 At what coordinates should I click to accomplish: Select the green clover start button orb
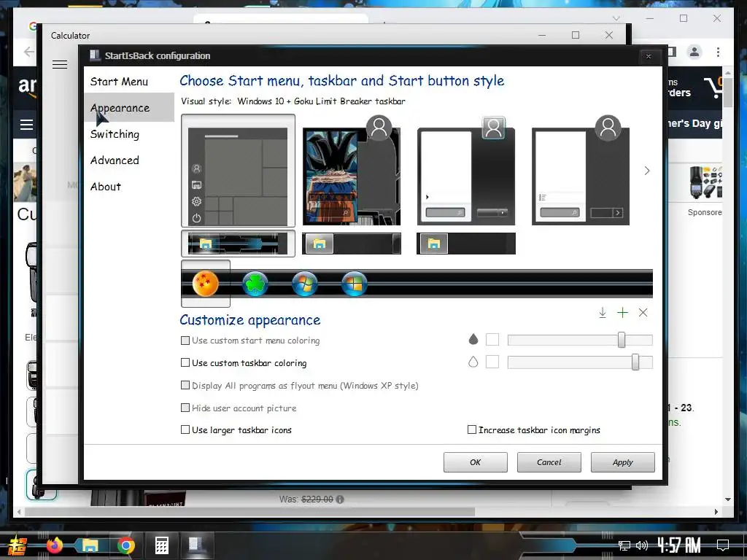click(255, 284)
